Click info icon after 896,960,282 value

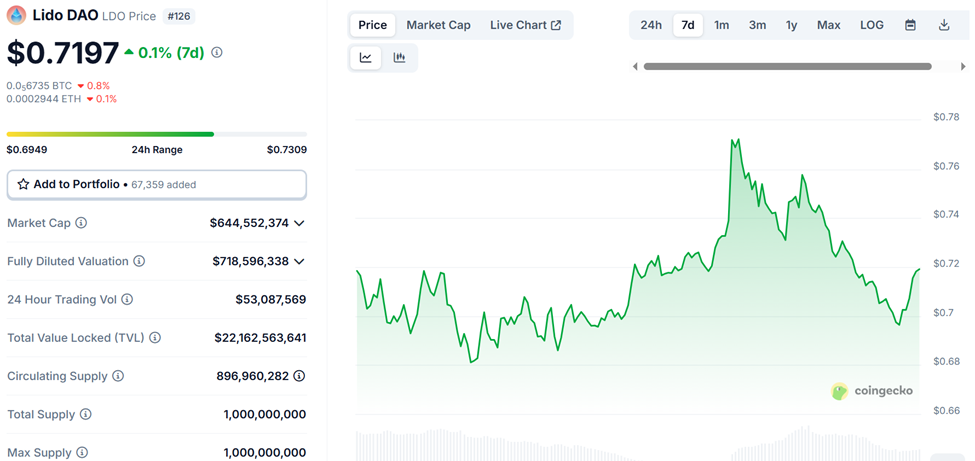point(299,376)
